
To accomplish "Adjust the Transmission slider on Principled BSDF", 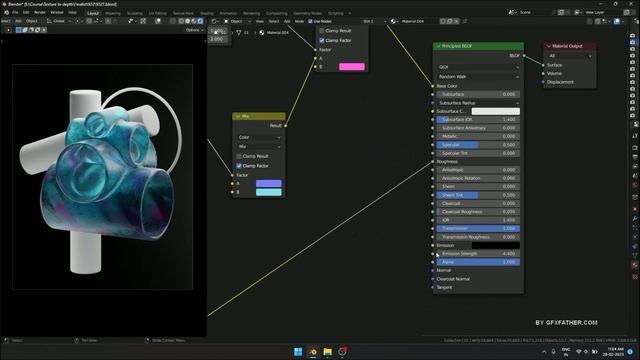I will [x=478, y=229].
